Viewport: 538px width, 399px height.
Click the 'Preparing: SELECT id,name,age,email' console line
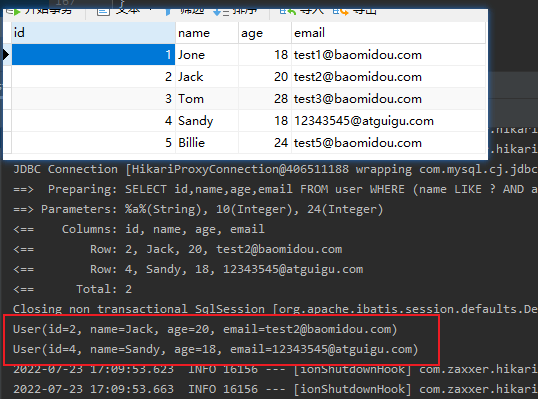pos(275,189)
